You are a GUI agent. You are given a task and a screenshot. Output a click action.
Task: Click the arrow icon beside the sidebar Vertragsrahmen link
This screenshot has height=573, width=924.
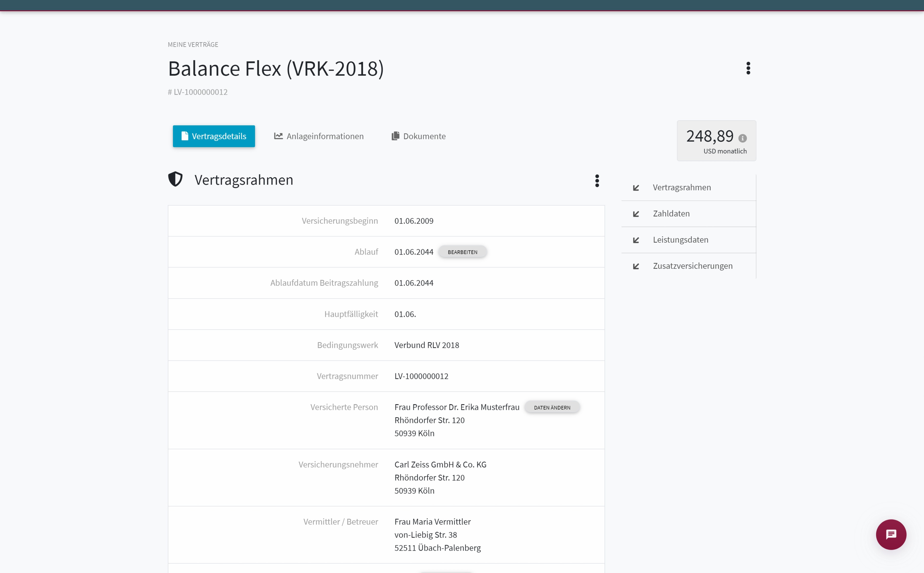click(636, 188)
